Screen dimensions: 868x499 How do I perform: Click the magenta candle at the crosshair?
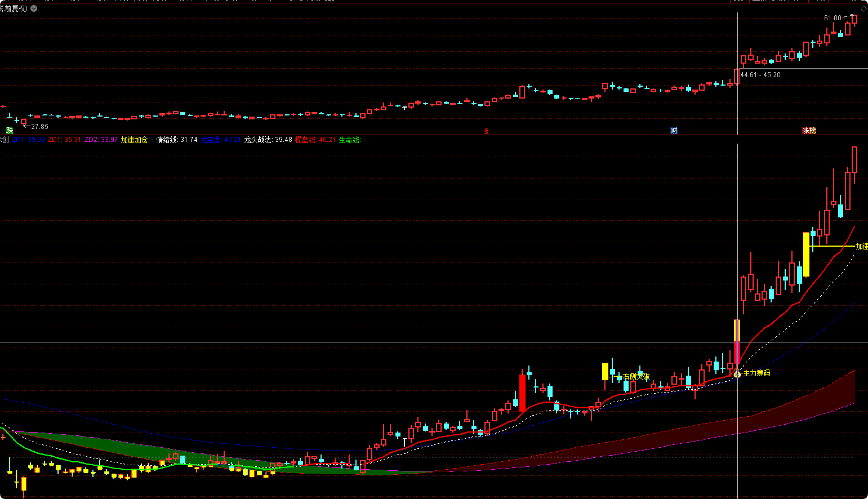pyautogui.click(x=737, y=341)
